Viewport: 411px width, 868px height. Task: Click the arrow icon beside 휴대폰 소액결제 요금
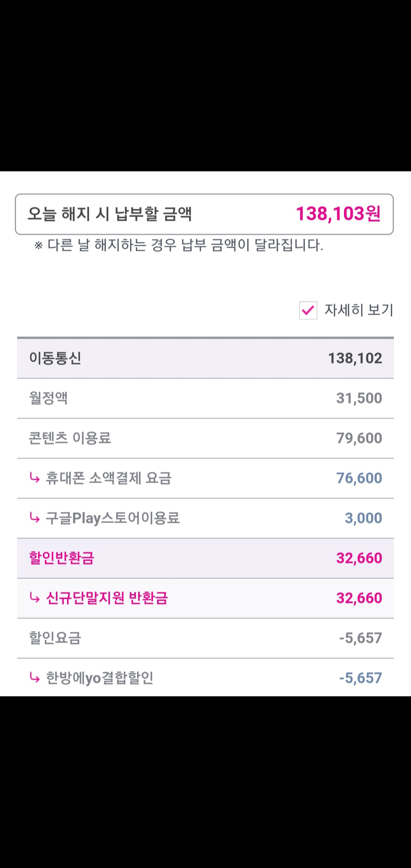35,478
